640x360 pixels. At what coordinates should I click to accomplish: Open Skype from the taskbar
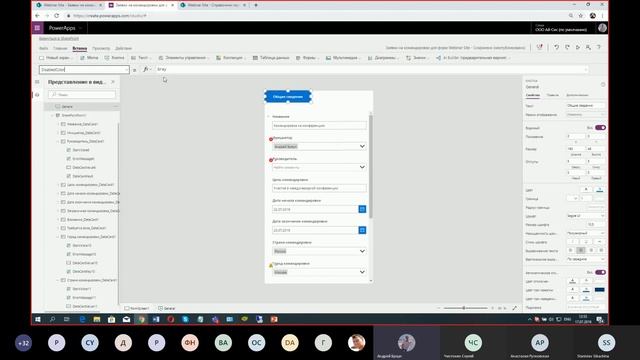click(x=185, y=319)
